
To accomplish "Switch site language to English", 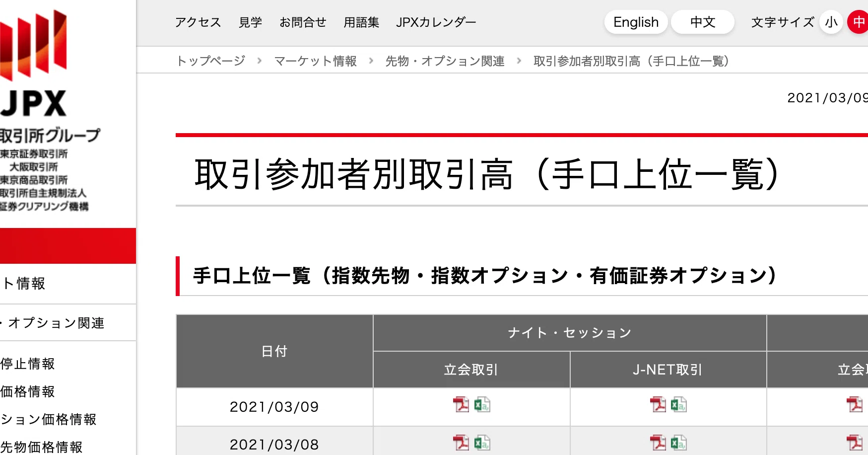I will pos(636,22).
